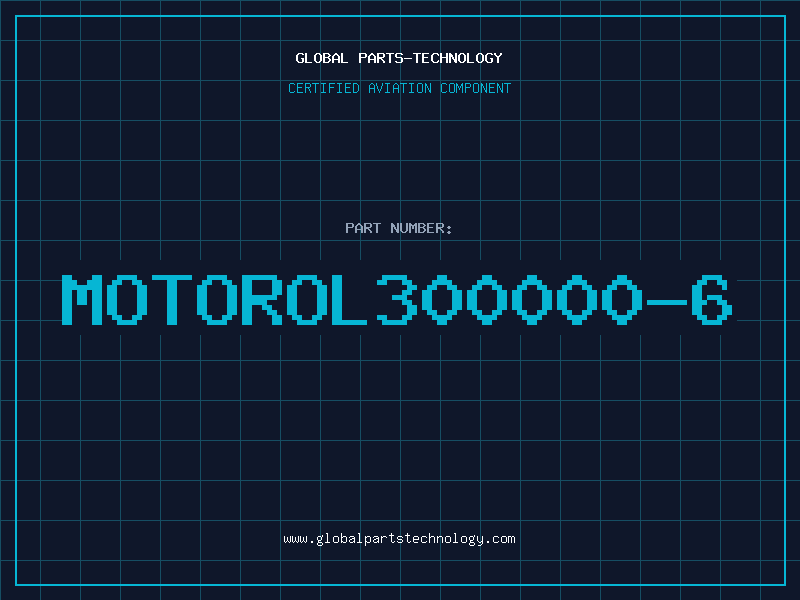Click the word PART in the label

[363, 228]
